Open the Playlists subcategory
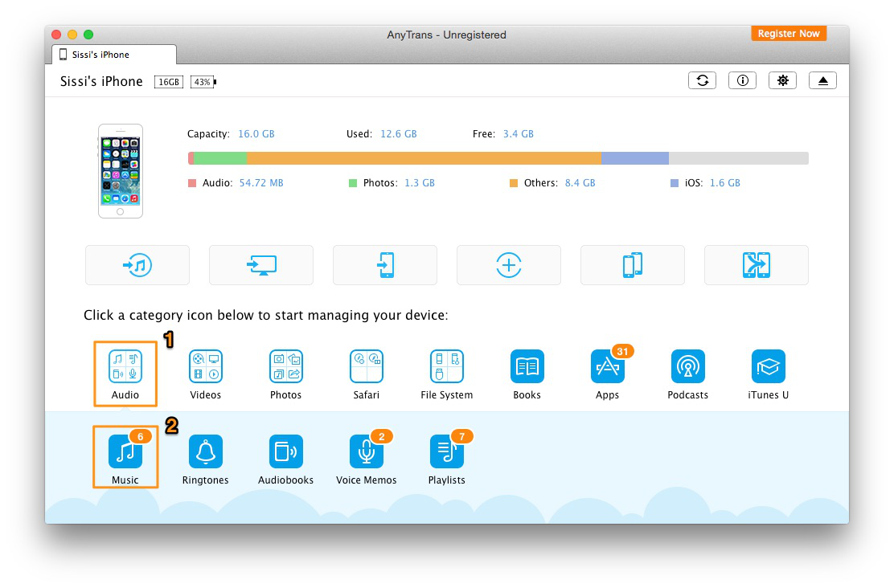Image resolution: width=894 pixels, height=588 pixels. pyautogui.click(x=446, y=451)
